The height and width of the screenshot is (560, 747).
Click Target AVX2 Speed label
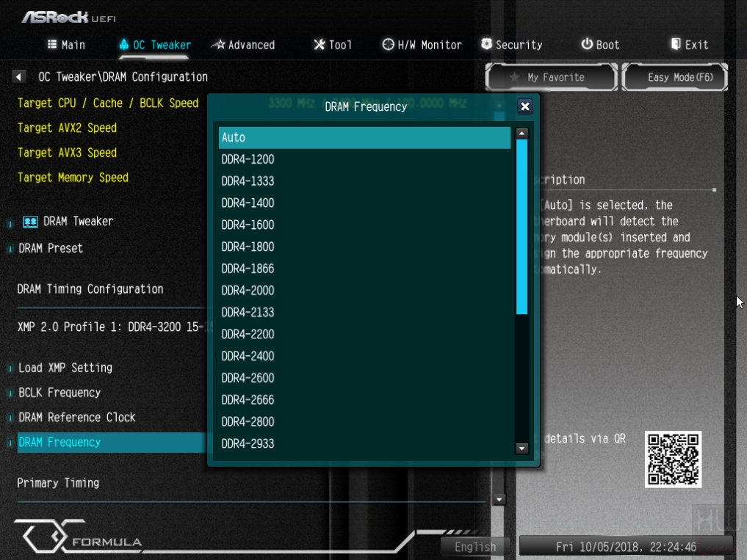(x=67, y=128)
